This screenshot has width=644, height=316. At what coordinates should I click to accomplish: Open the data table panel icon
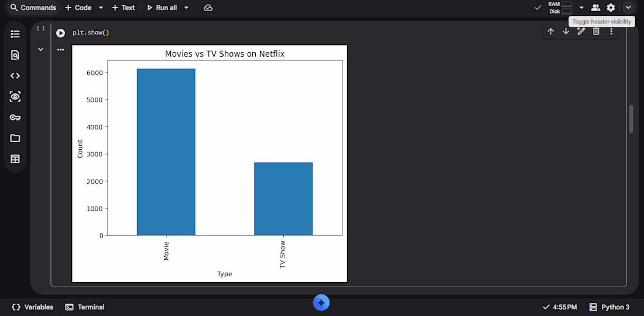tap(15, 159)
